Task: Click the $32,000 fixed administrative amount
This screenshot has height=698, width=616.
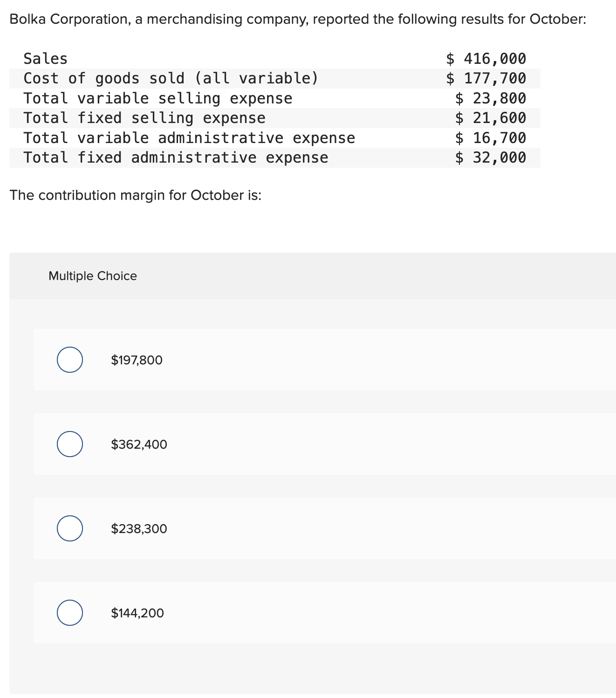Action: (491, 157)
